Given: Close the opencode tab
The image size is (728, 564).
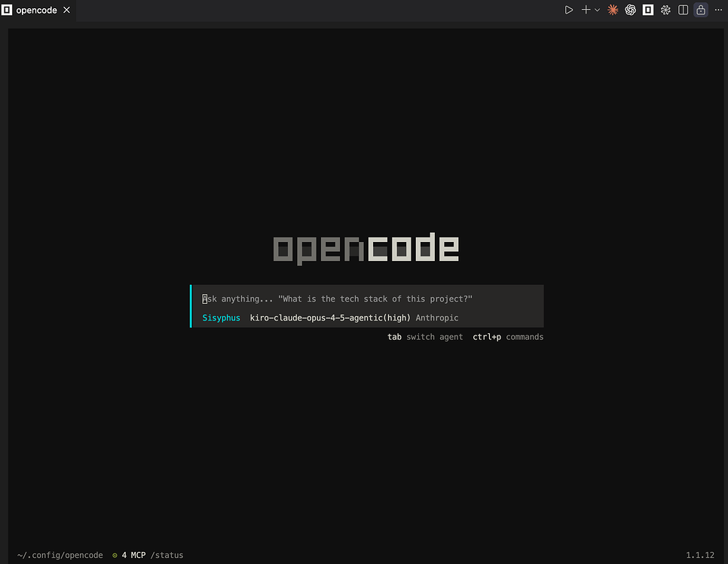Looking at the screenshot, I should click(67, 10).
